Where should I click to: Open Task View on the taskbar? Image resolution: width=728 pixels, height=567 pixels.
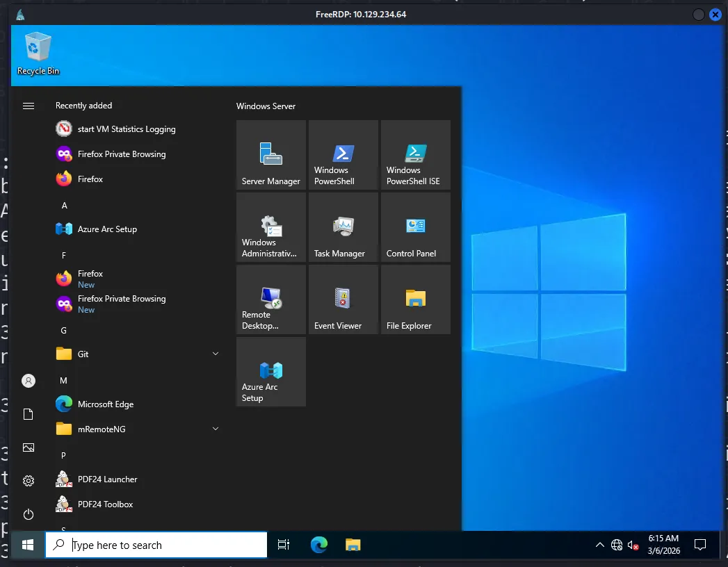tap(283, 545)
